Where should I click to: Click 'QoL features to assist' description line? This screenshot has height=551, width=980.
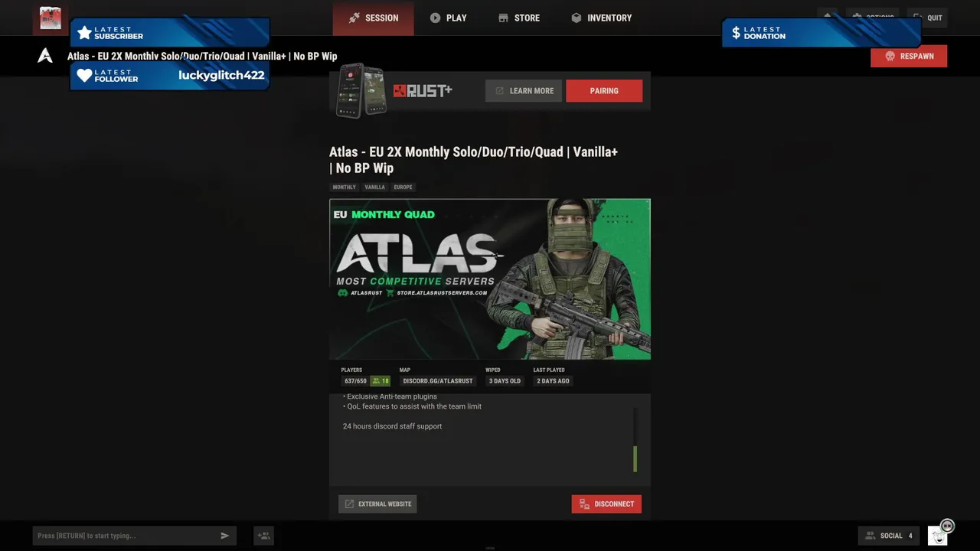click(412, 406)
